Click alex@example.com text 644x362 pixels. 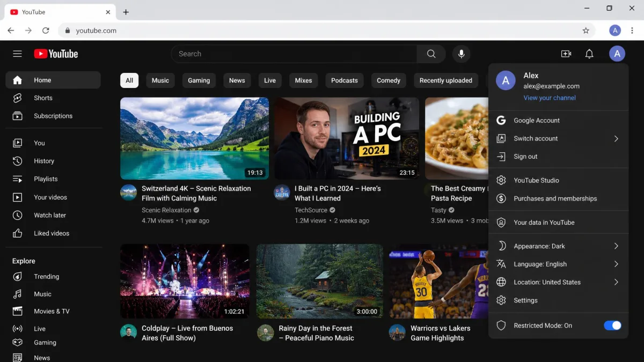(552, 86)
